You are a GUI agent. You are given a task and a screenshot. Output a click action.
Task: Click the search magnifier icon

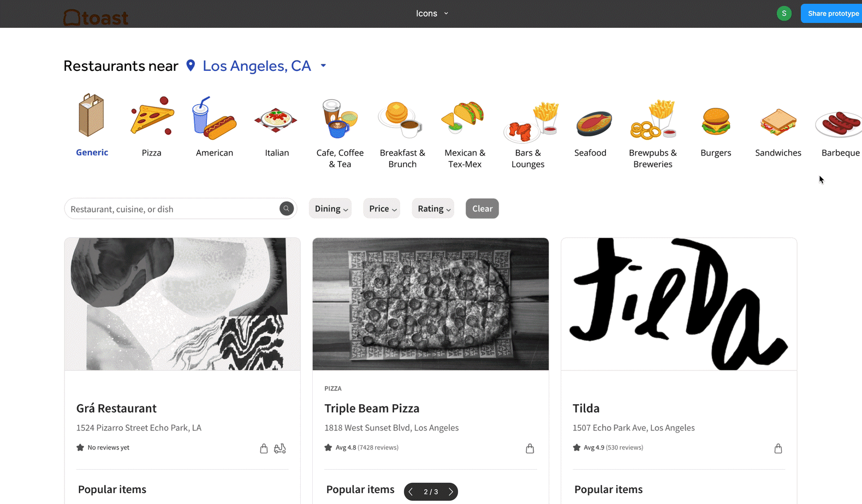[x=287, y=208]
